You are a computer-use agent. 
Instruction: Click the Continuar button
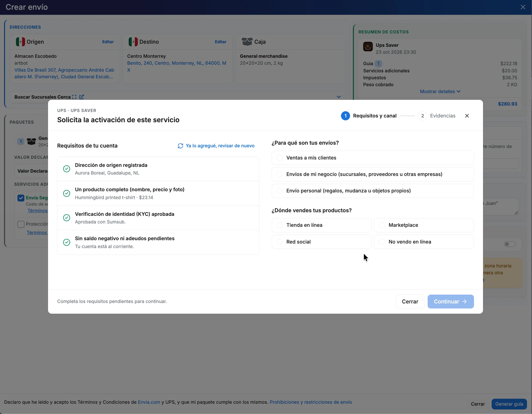(x=450, y=302)
